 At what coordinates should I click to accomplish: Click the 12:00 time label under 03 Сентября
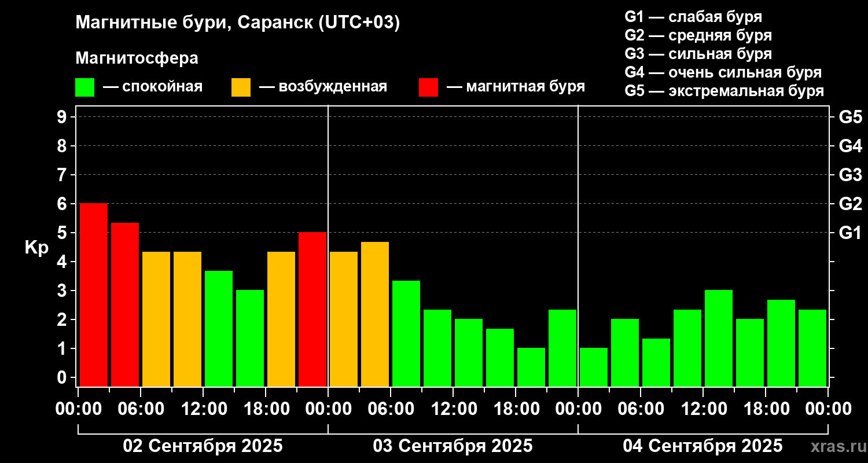[x=453, y=409]
